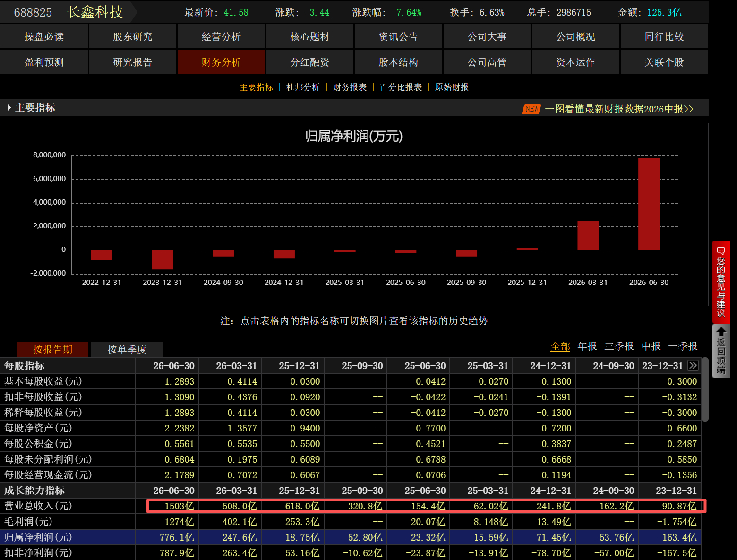Click the table's vertical scrollbar thumb
This screenshot has width=737, height=560.
(705, 389)
